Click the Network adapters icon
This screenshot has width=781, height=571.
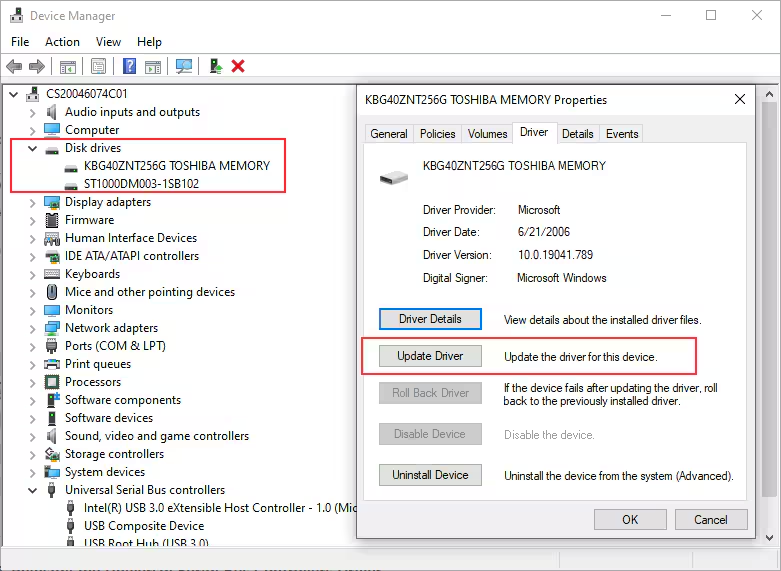click(52, 328)
